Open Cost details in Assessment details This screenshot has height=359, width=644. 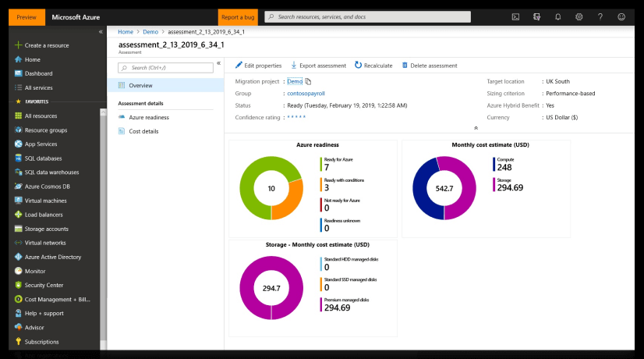[x=143, y=131]
